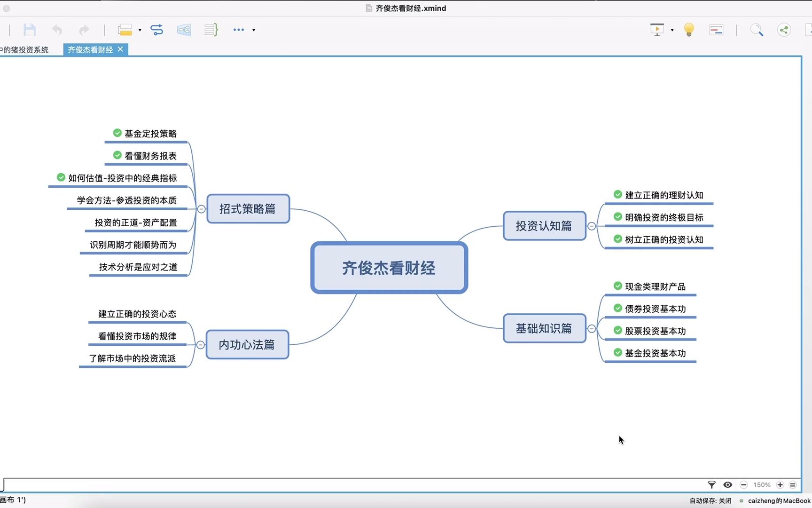
Task: Click checkmark on 基金定投策略
Action: (117, 133)
